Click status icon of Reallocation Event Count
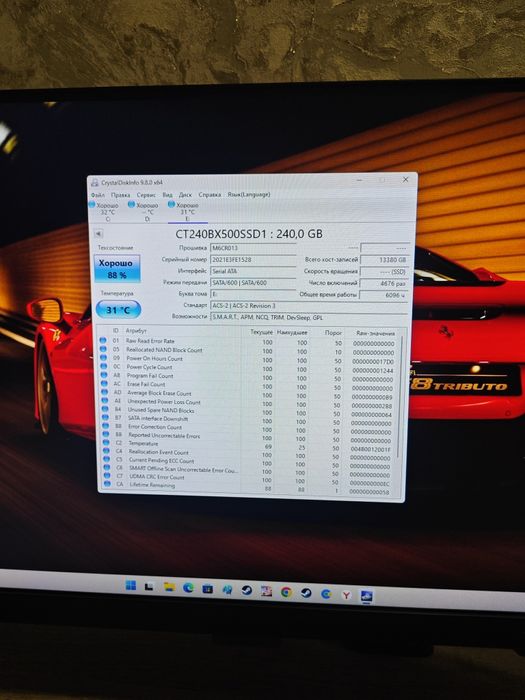 pos(106,451)
